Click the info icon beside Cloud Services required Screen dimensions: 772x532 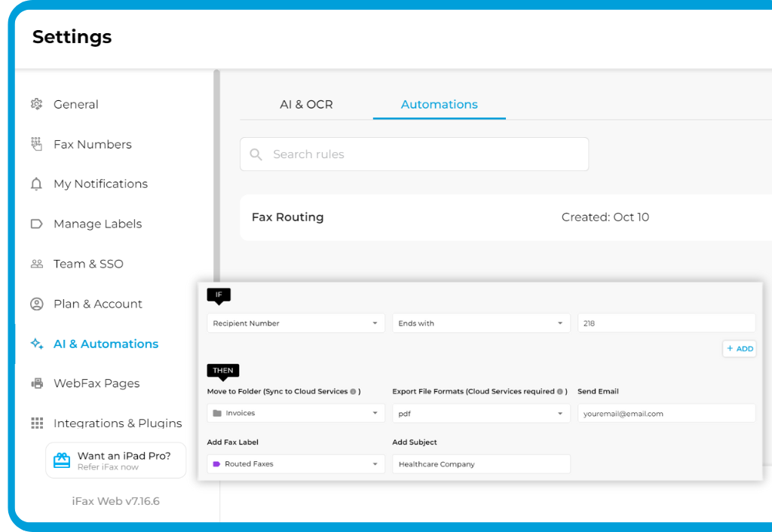click(559, 391)
